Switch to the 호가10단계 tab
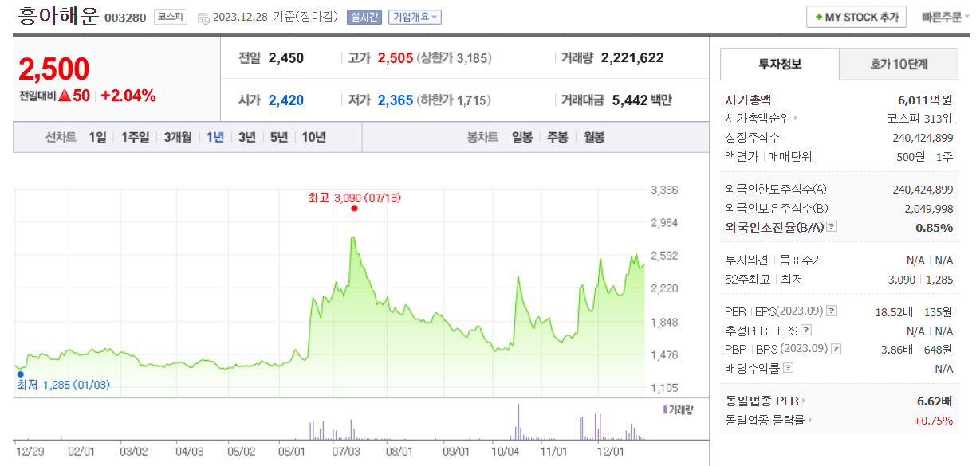The height and width of the screenshot is (466, 980). click(x=898, y=64)
